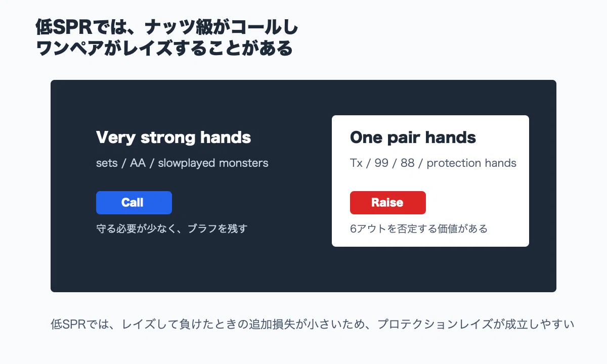Click the title's second line ワンペアがレイズする

pos(164,49)
